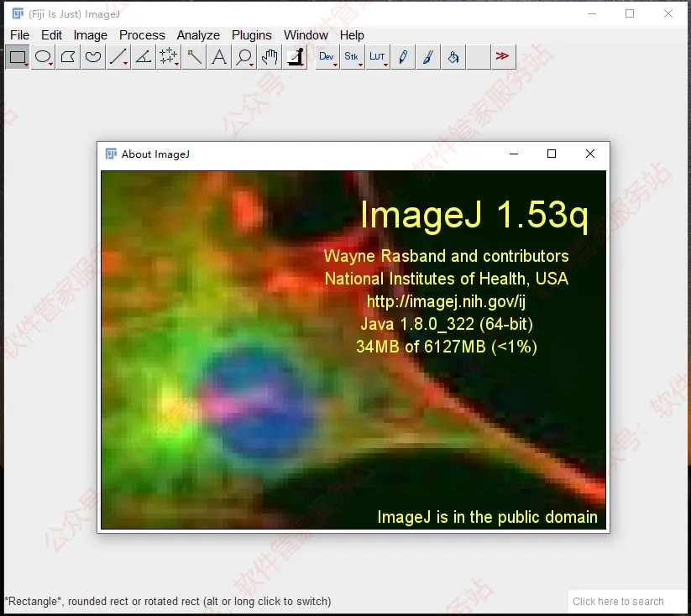Open the Window menu
The height and width of the screenshot is (616, 691).
pos(306,35)
